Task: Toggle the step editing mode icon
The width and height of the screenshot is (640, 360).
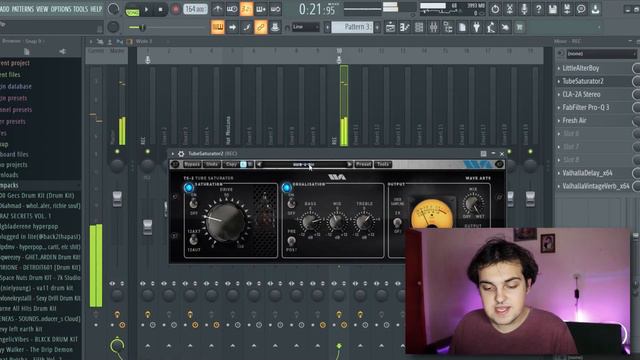Action: coord(247,27)
